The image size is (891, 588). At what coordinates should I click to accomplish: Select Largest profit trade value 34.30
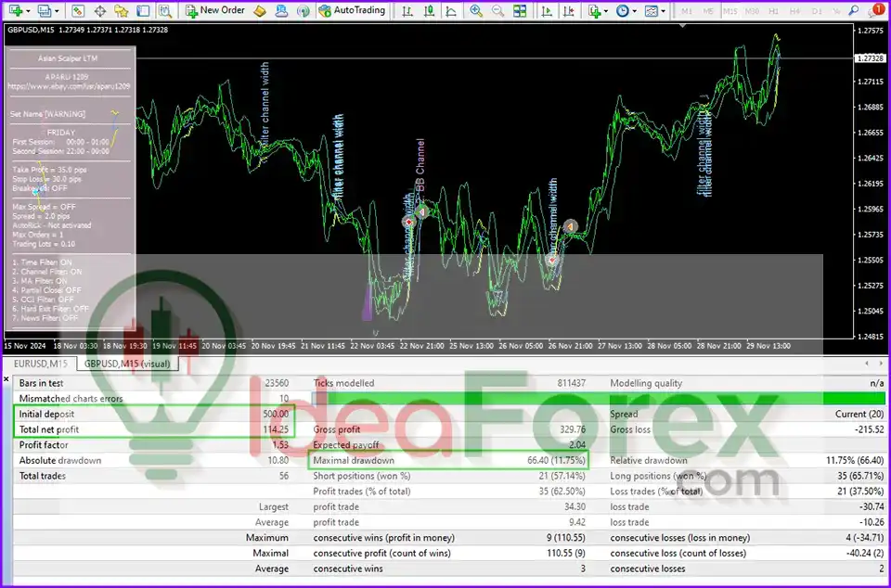pyautogui.click(x=575, y=506)
